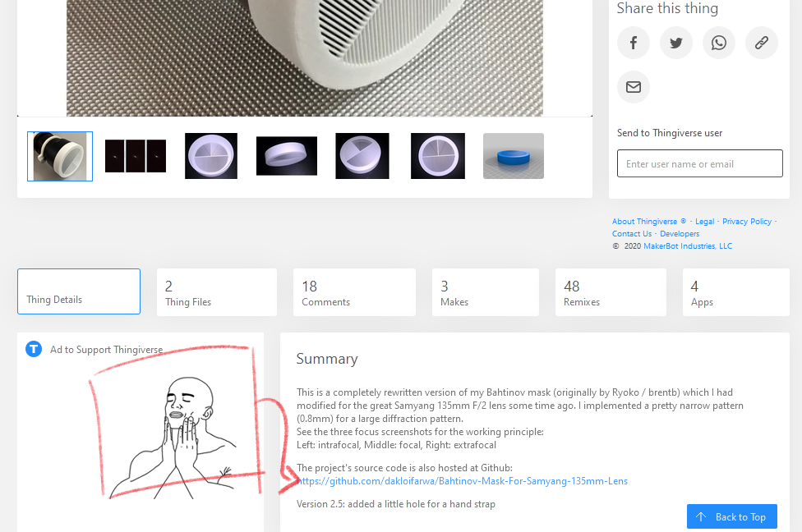Show the 48 Remixes tab
This screenshot has height=532, width=802.
tap(611, 292)
